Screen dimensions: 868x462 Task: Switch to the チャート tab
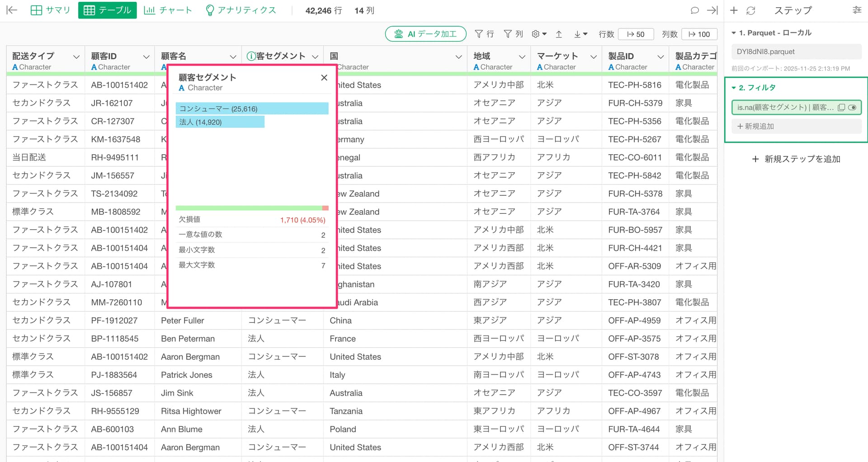pos(168,10)
